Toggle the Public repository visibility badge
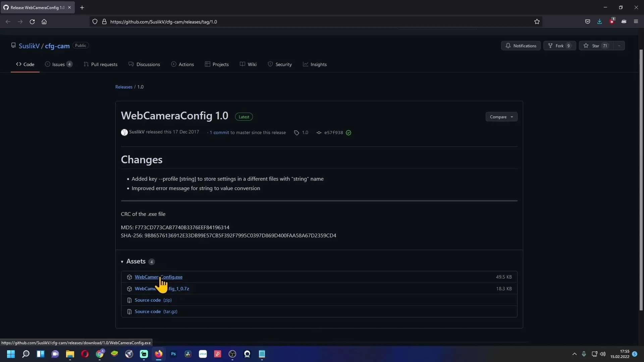644x362 pixels. (x=80, y=46)
